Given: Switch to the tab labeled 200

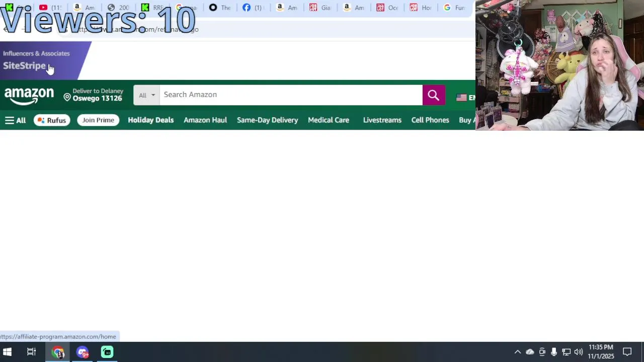Looking at the screenshot, I should (118, 8).
